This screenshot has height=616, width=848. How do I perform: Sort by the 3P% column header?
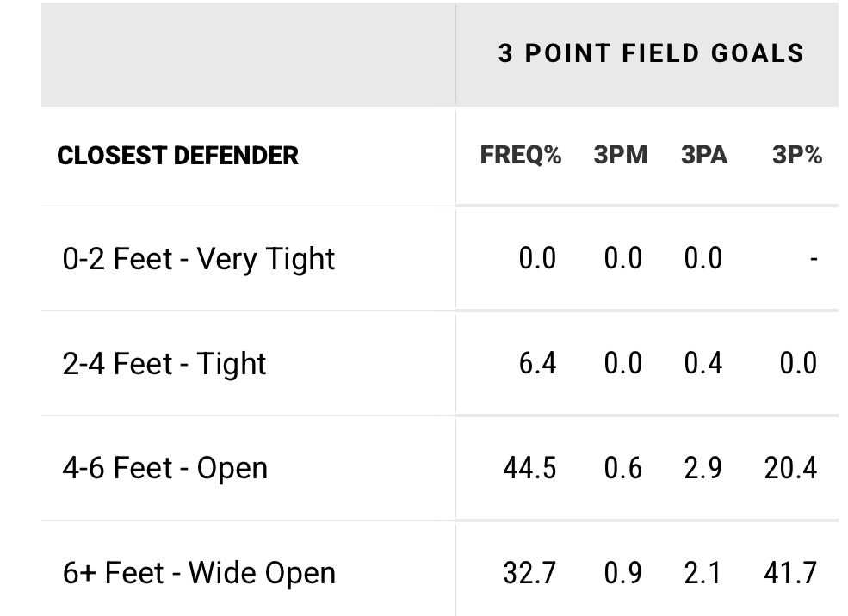(796, 156)
